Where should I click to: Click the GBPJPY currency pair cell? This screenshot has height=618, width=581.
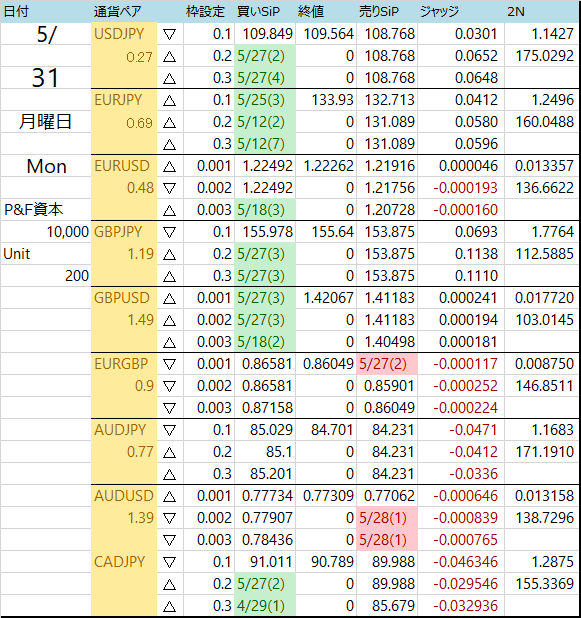124,232
